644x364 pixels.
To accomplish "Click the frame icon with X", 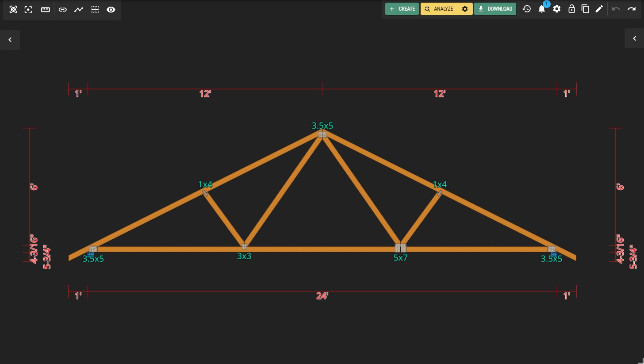I will click(x=13, y=10).
